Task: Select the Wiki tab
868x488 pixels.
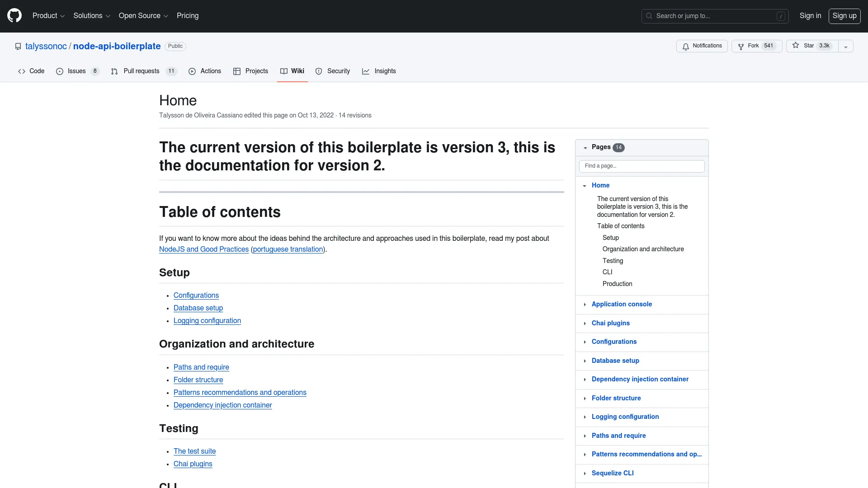Action: pos(292,71)
